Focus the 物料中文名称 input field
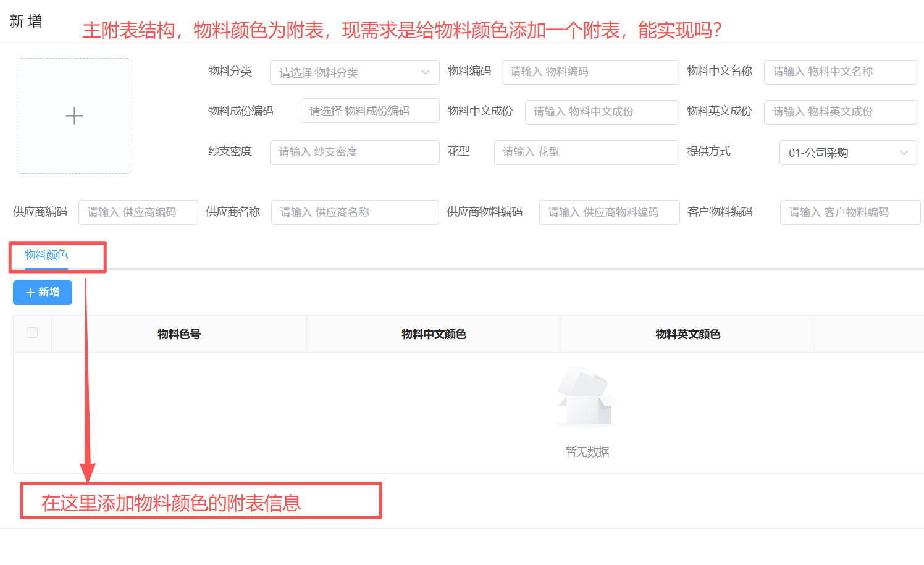Screen dimensions: 924x565 pos(840,72)
